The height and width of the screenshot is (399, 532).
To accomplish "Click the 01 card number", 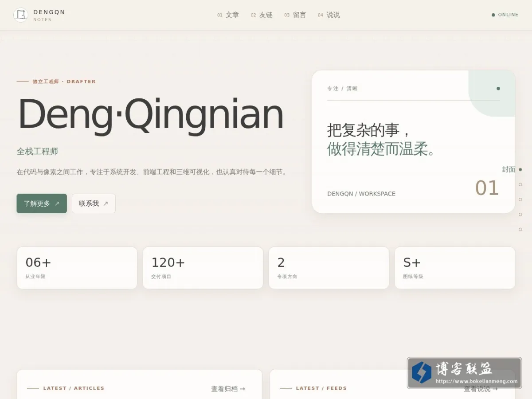I will click(487, 188).
